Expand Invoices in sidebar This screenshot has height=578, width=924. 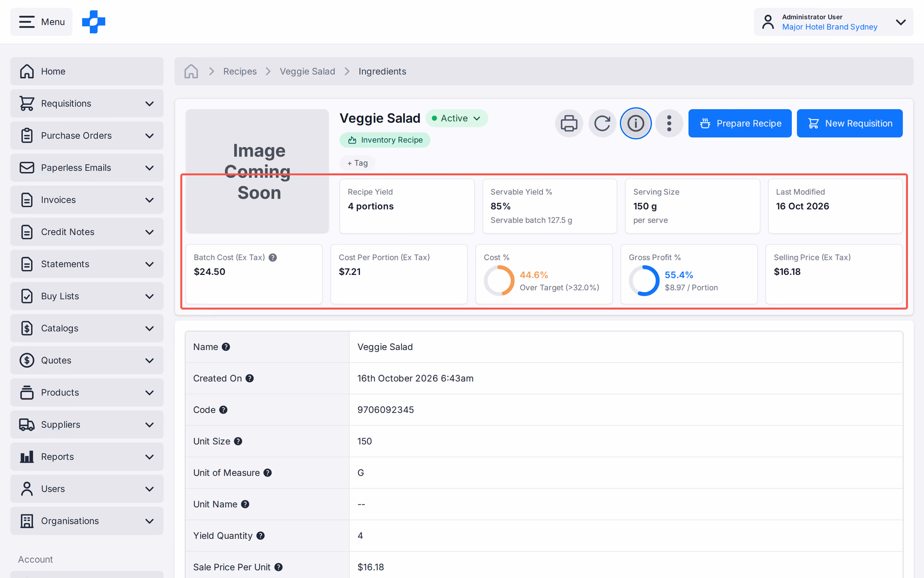click(x=87, y=200)
